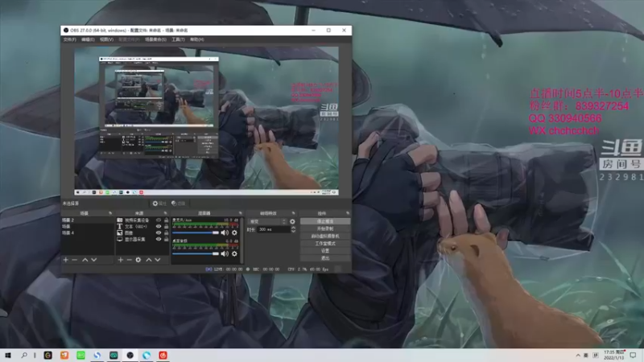Open the source properties gear icon in Sources toolbar
Image resolution: width=644 pixels, height=362 pixels.
coord(138,260)
